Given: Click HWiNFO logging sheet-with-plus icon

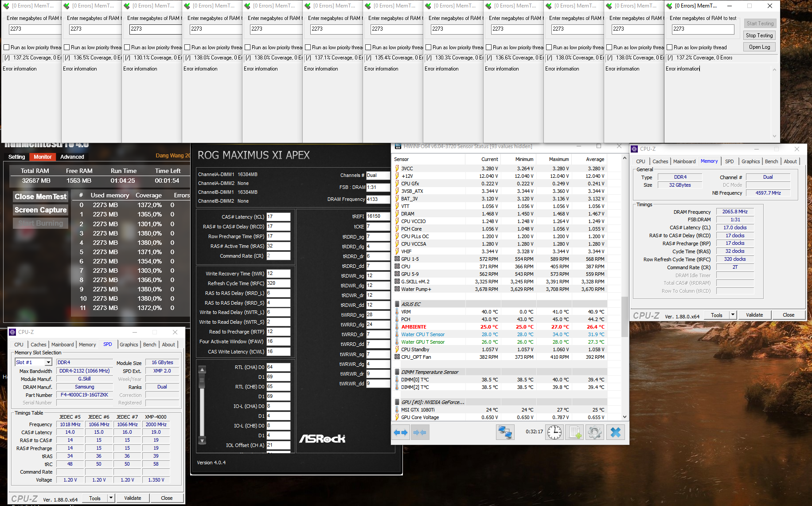Looking at the screenshot, I should click(575, 432).
